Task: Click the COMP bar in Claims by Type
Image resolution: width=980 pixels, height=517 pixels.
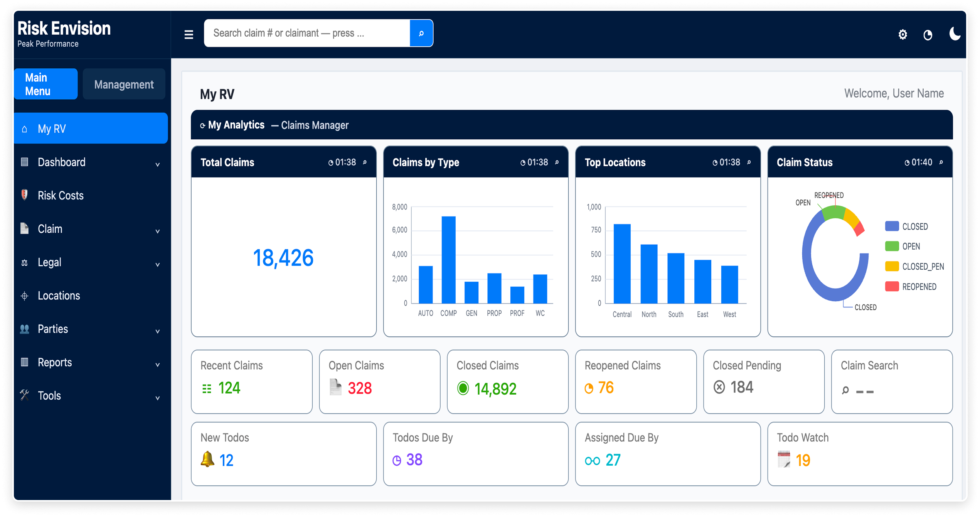Action: pyautogui.click(x=448, y=260)
